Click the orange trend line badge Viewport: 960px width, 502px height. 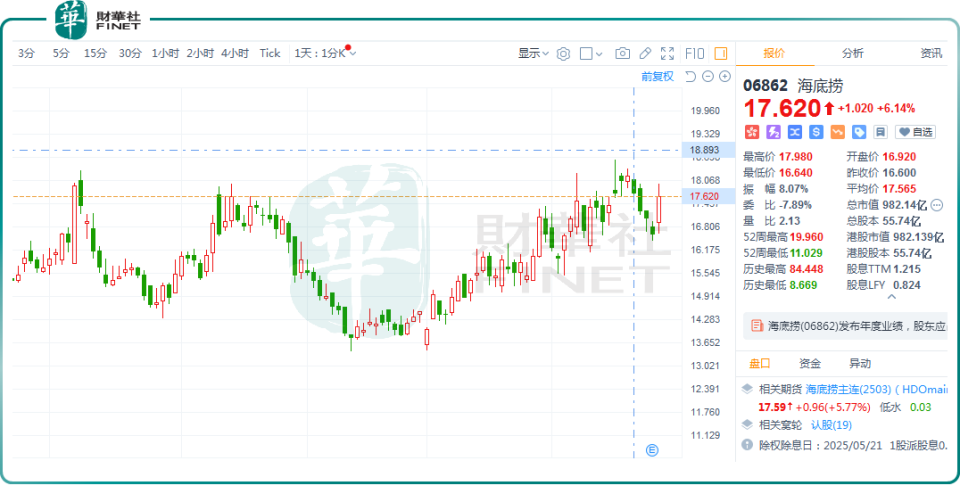pyautogui.click(x=838, y=132)
